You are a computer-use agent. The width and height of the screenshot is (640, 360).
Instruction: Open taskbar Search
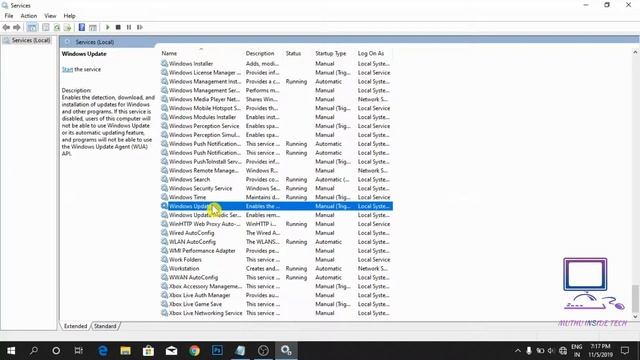(x=33, y=351)
